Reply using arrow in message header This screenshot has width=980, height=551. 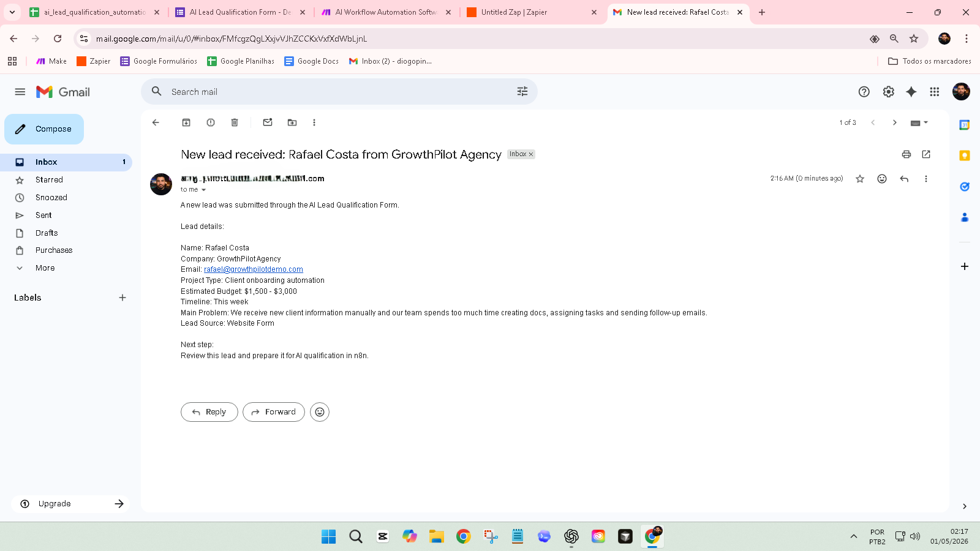click(x=904, y=179)
